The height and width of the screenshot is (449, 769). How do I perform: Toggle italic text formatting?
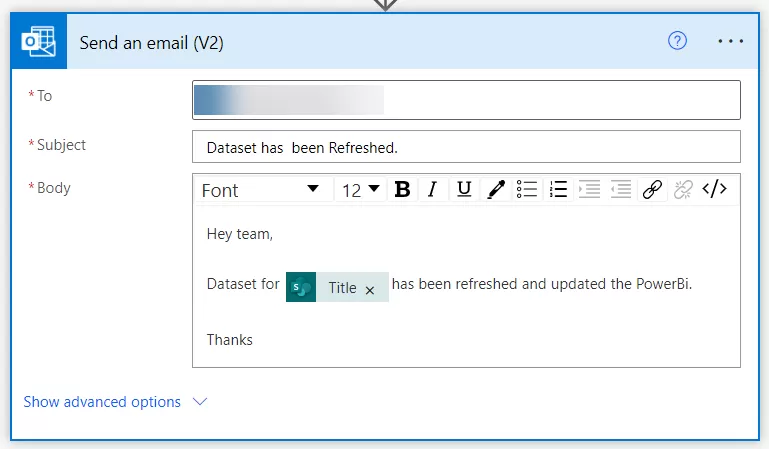(x=433, y=189)
